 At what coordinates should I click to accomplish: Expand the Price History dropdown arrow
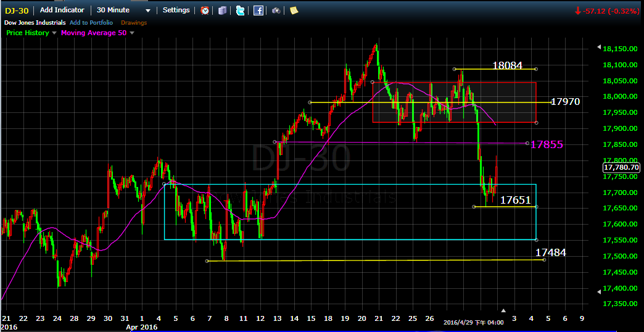click(x=54, y=33)
